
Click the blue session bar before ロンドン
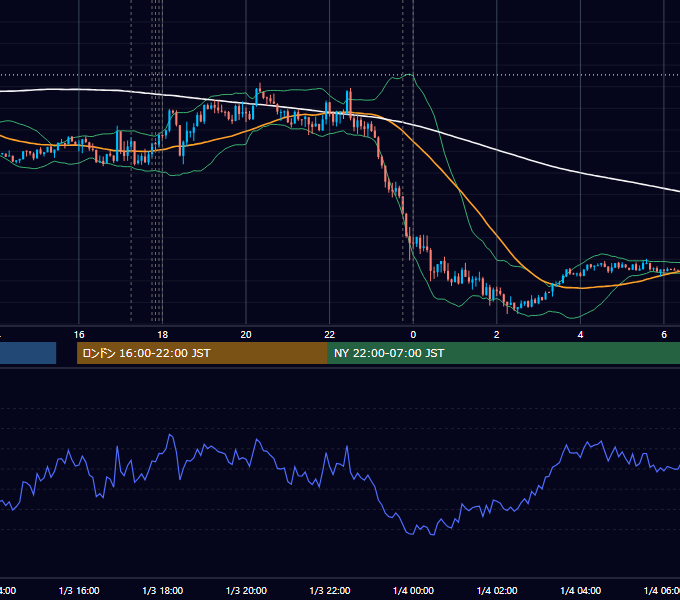[28, 353]
